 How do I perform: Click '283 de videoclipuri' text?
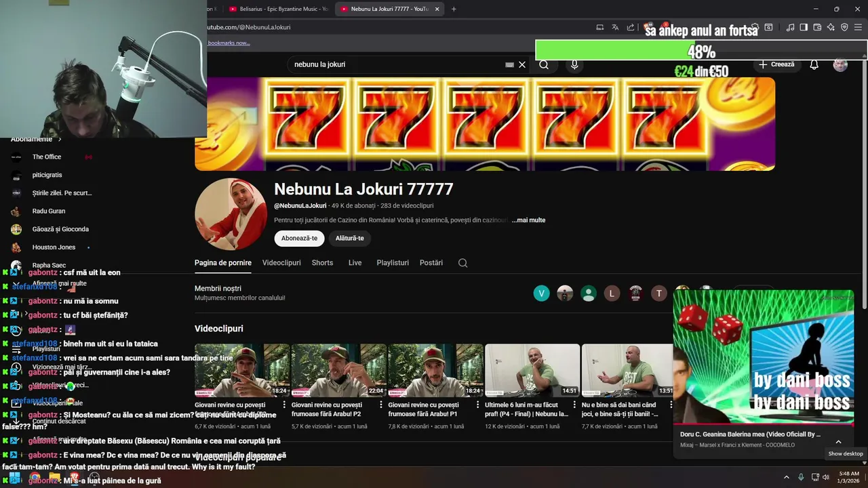[x=407, y=205]
